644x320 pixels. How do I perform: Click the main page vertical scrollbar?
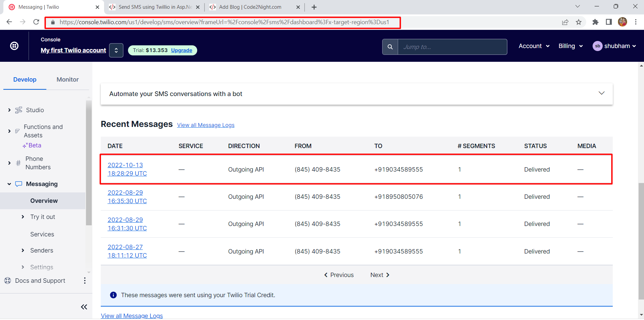point(641,241)
